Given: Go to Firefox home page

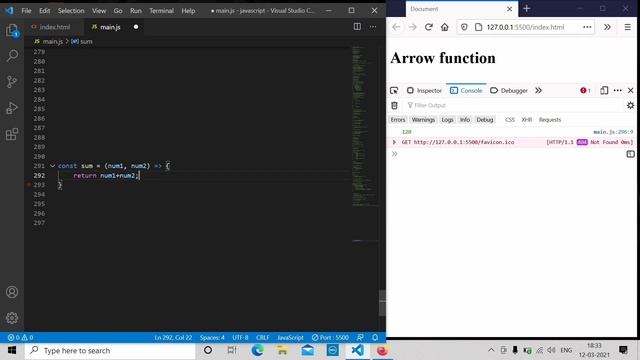Looking at the screenshot, I should pos(444,27).
